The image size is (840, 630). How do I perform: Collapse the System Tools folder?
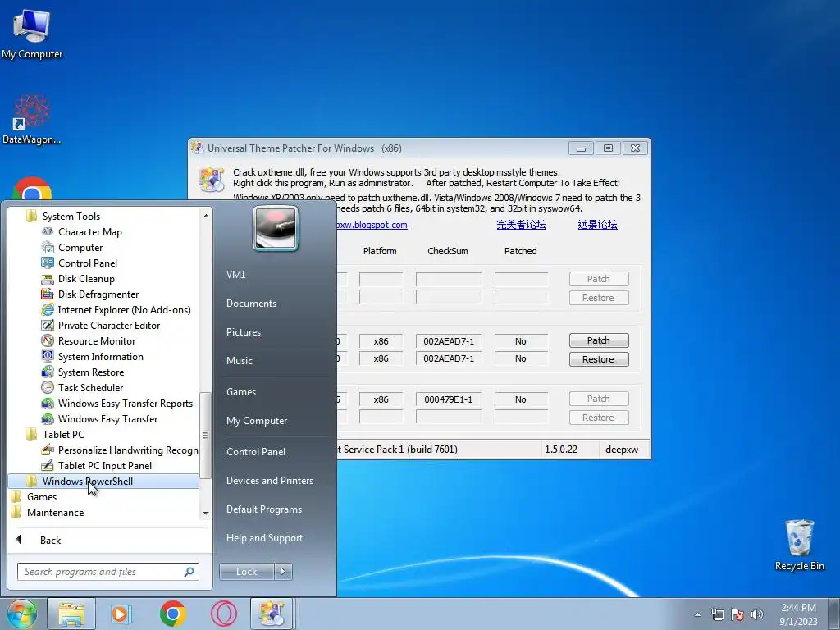click(x=71, y=217)
